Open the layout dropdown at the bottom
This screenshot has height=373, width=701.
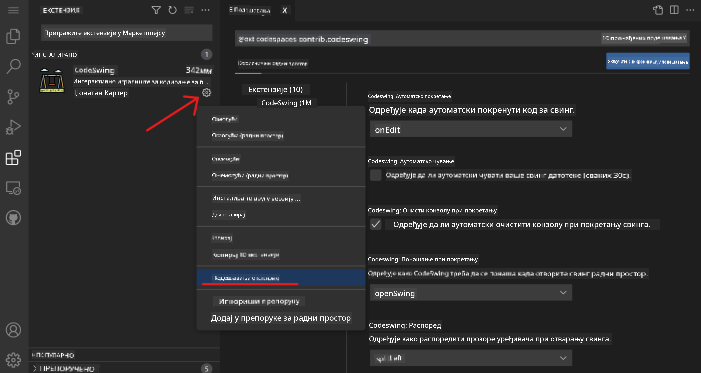pos(471,358)
